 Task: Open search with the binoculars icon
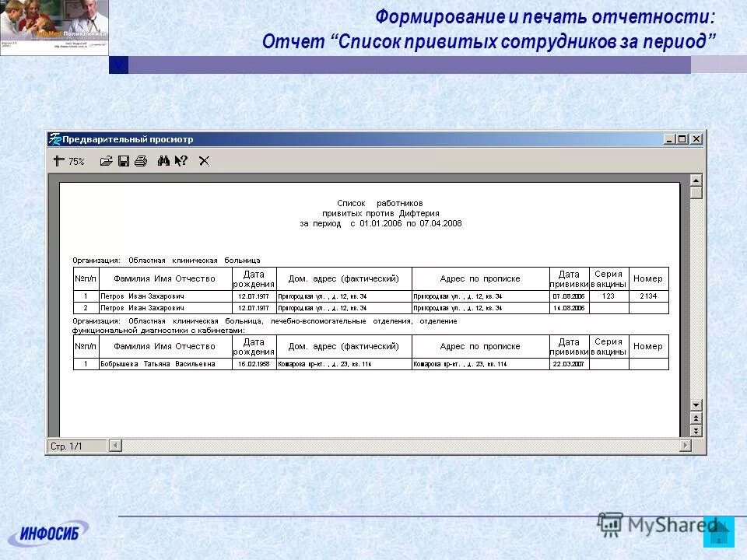click(x=163, y=161)
